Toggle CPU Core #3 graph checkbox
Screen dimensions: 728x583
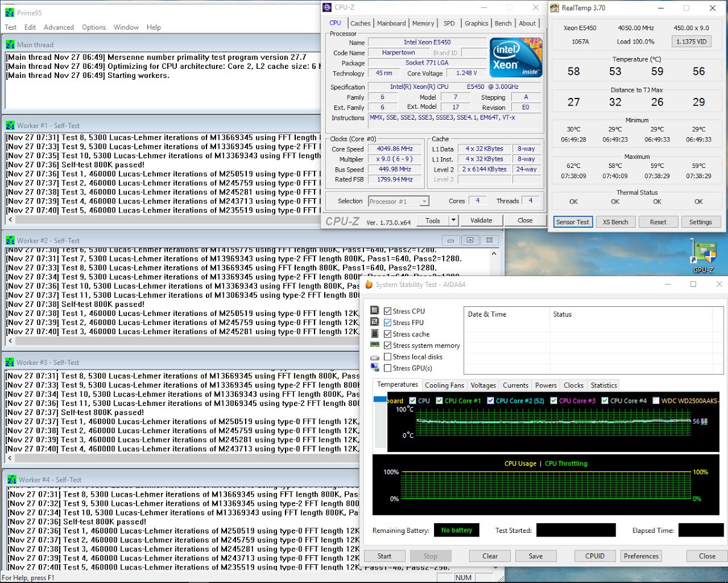coord(552,401)
